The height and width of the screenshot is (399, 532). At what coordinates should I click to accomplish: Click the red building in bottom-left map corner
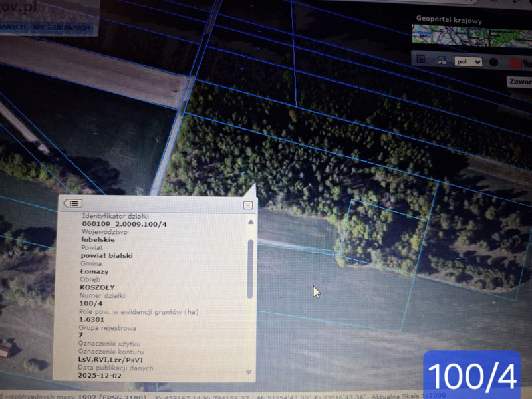tap(5, 348)
